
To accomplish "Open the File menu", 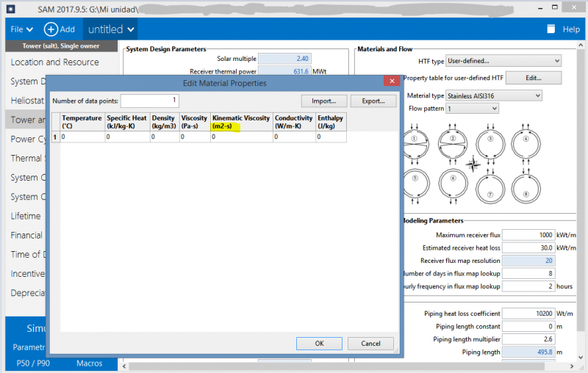I will [x=21, y=29].
